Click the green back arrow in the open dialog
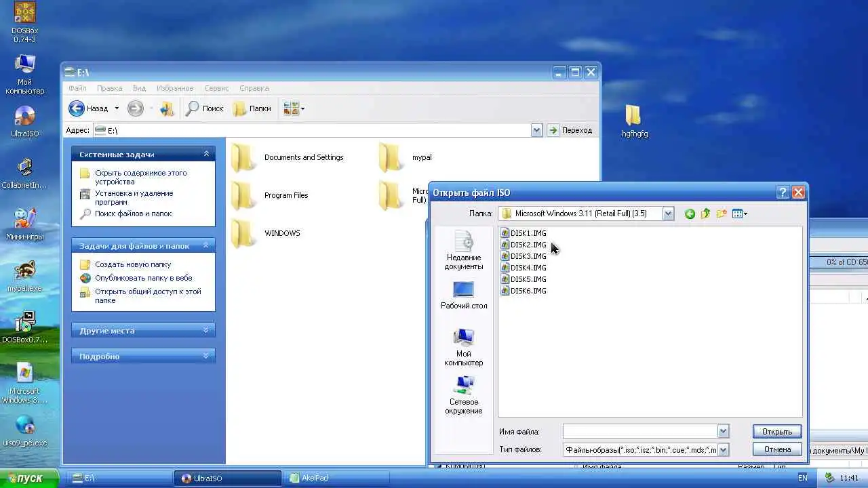 coord(690,214)
